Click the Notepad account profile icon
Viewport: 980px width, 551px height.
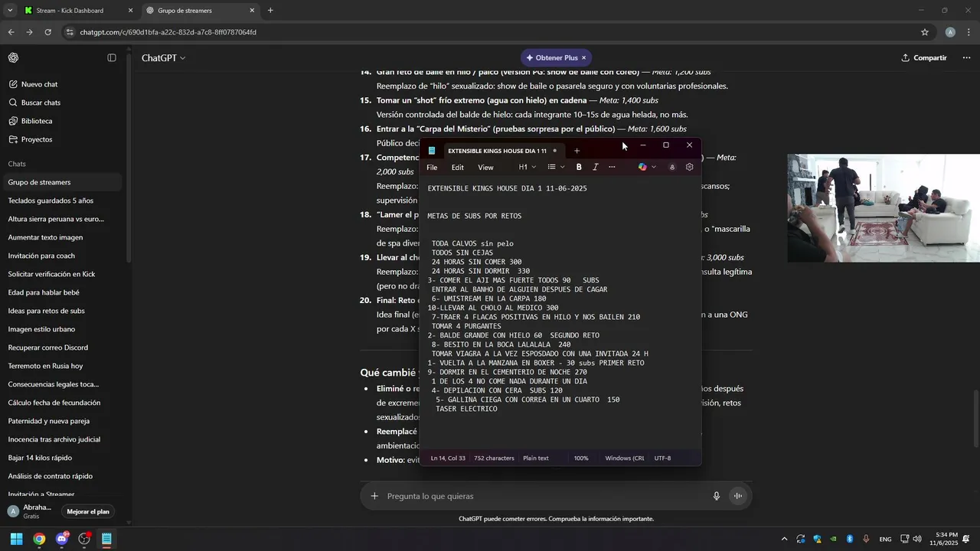click(x=672, y=167)
